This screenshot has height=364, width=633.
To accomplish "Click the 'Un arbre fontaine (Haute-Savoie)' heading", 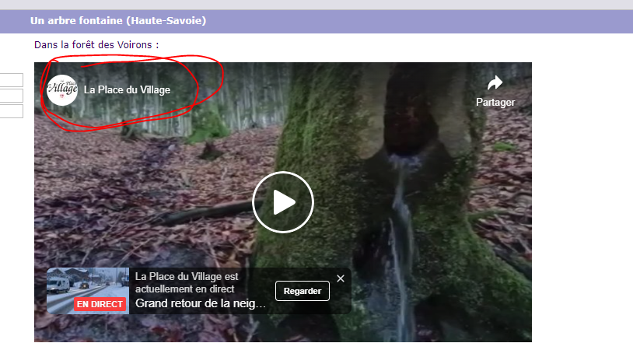I will (x=118, y=20).
